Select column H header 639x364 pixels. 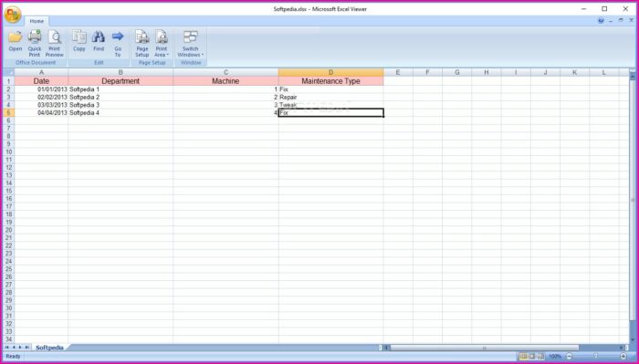487,72
